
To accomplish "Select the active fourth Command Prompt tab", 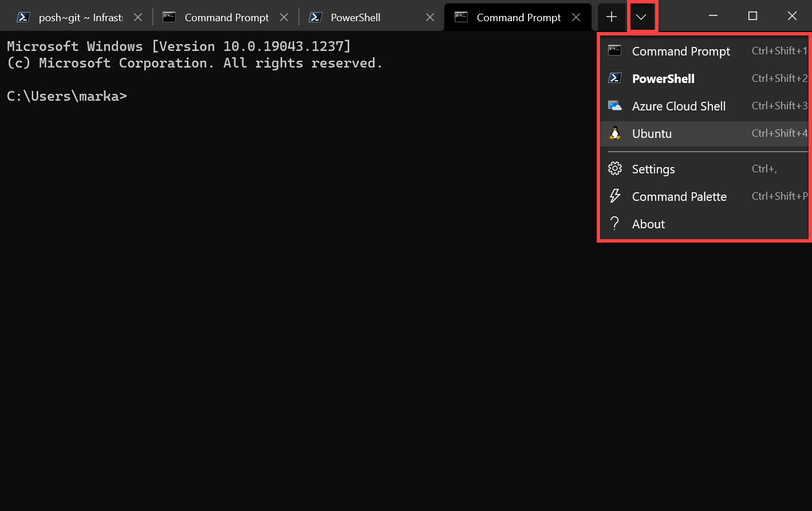I will click(x=518, y=18).
